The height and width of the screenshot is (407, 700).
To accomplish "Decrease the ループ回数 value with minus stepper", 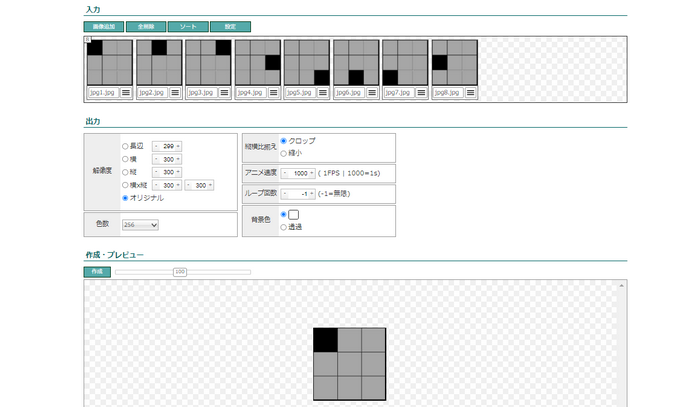I will pyautogui.click(x=286, y=194).
